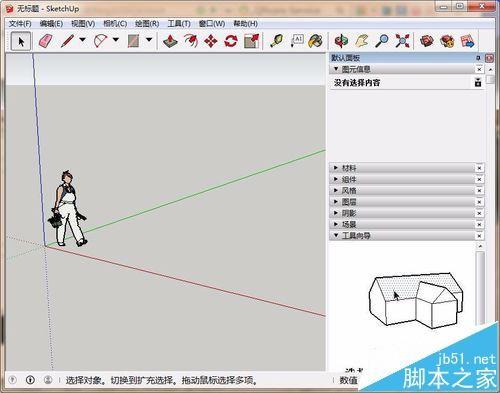Click the scroll up arrow in 工具向导
The image size is (500, 393).
[480, 246]
